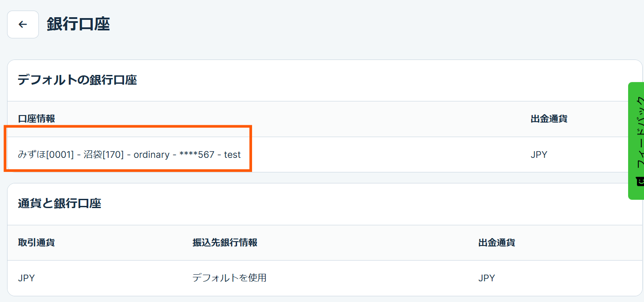
Task: Click the 沼袋[170] branch text
Action: (x=104, y=155)
